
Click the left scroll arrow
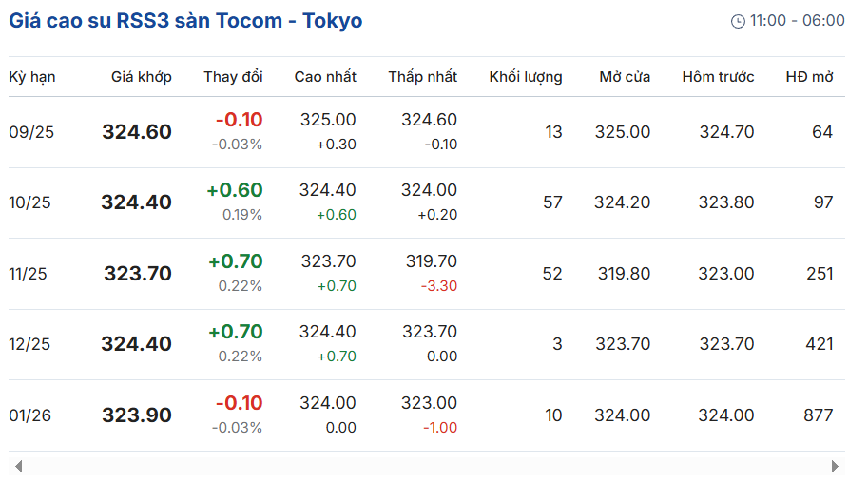19,467
